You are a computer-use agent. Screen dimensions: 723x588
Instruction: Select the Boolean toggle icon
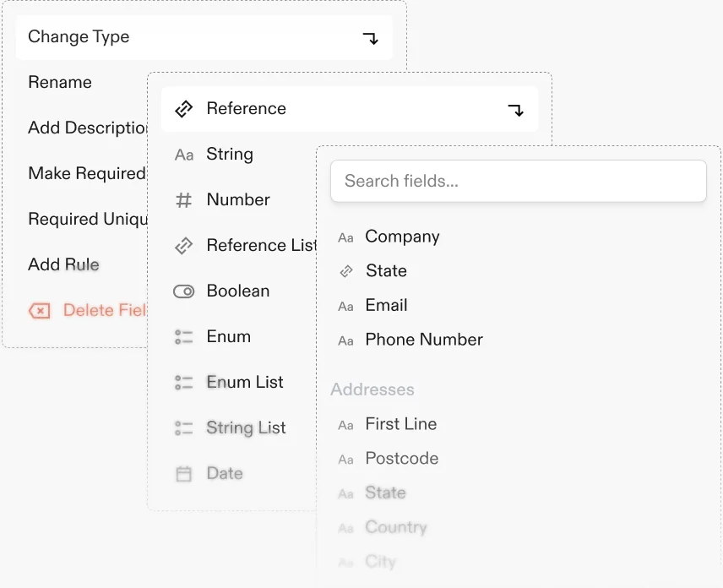pos(183,291)
